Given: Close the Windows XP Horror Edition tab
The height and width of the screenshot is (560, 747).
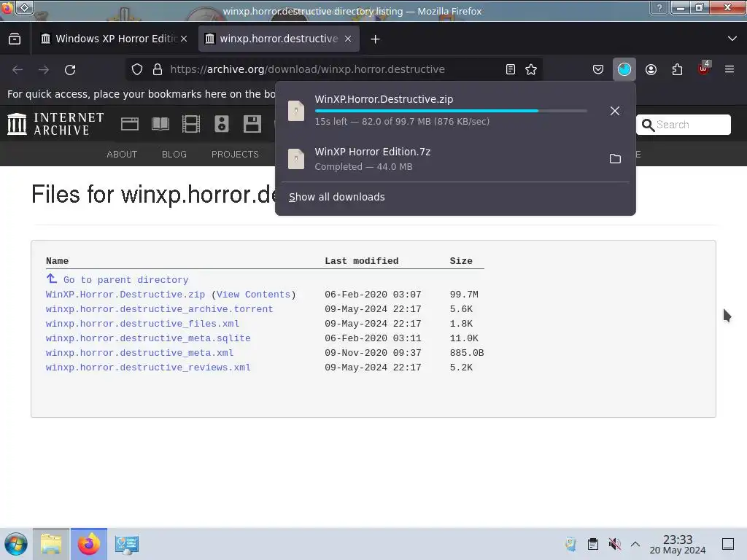Looking at the screenshot, I should [184, 39].
